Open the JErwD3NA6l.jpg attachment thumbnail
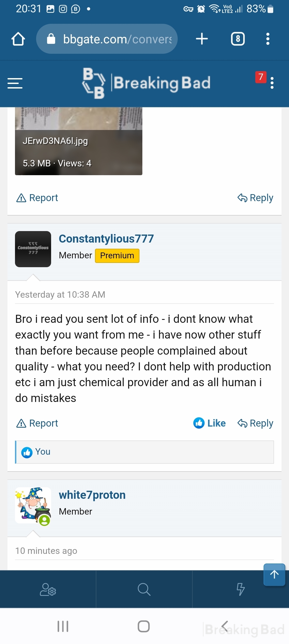 click(79, 141)
